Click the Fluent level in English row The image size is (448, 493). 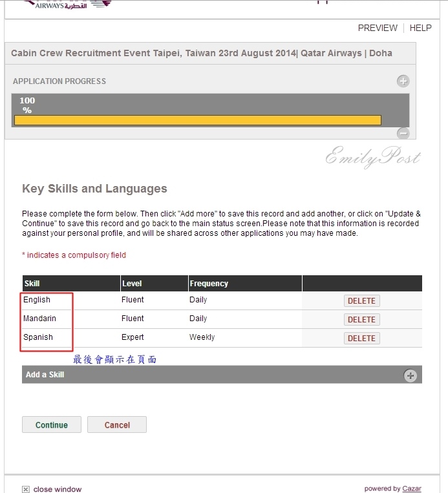click(133, 300)
